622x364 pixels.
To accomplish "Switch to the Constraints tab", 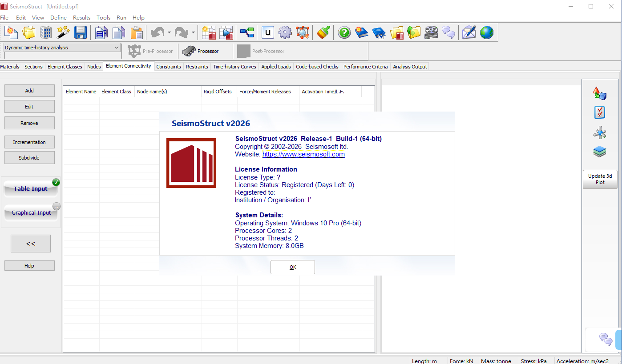I will coord(169,67).
